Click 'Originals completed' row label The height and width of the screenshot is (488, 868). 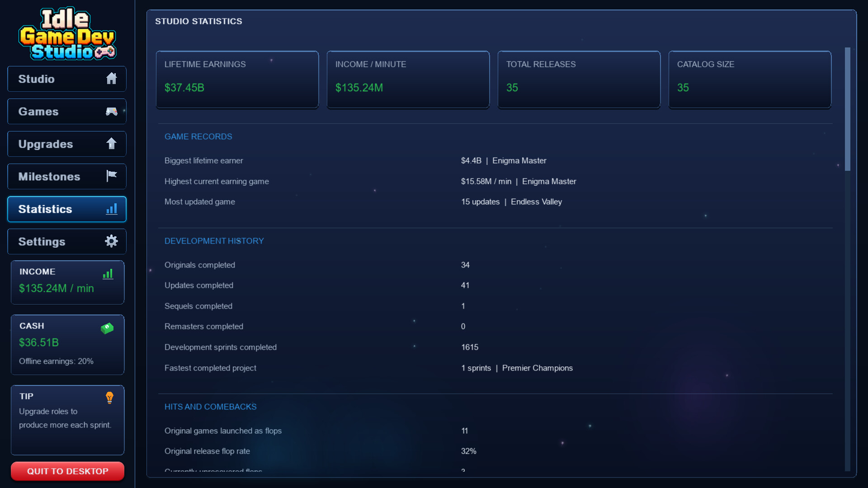click(199, 265)
